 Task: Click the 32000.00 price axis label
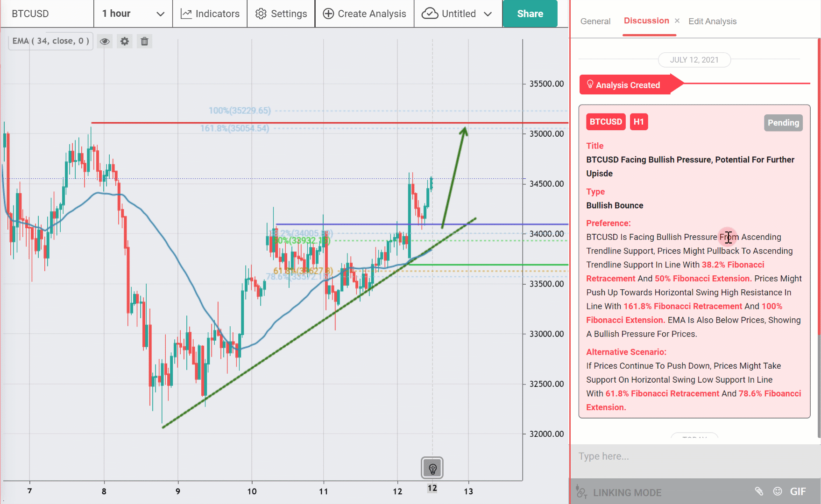coord(546,434)
